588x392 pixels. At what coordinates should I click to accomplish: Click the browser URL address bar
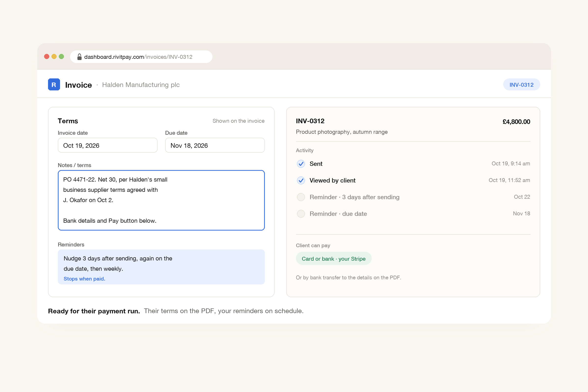point(141,57)
